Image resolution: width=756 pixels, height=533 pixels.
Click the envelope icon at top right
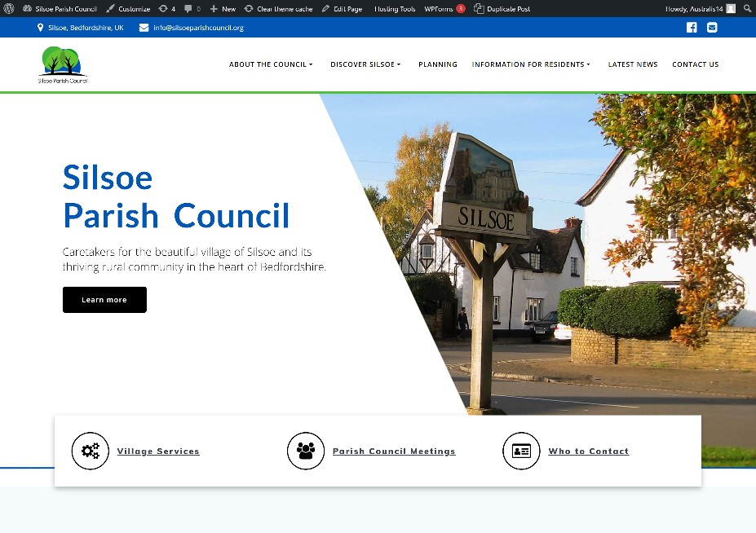click(x=712, y=27)
